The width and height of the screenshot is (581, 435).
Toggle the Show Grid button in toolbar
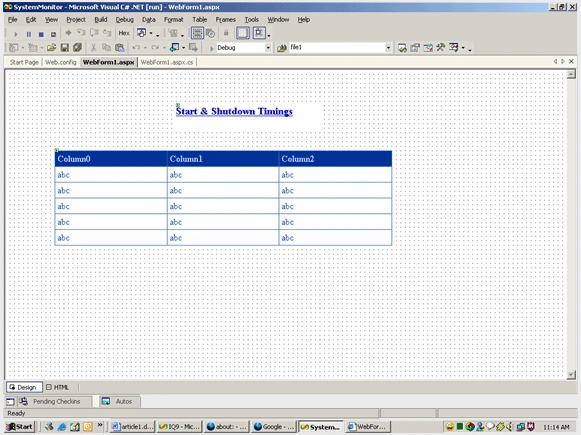[243, 33]
